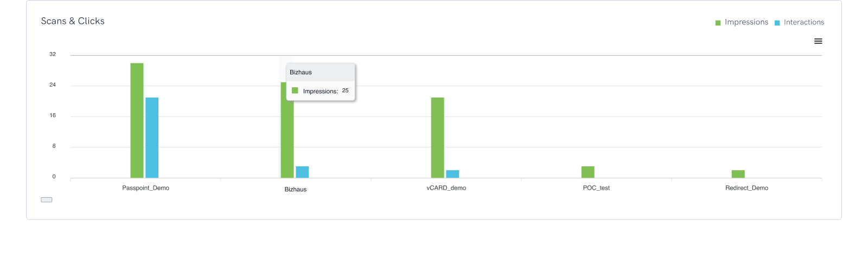Click the green Impressions legend marker
The height and width of the screenshot is (272, 868).
click(x=718, y=23)
